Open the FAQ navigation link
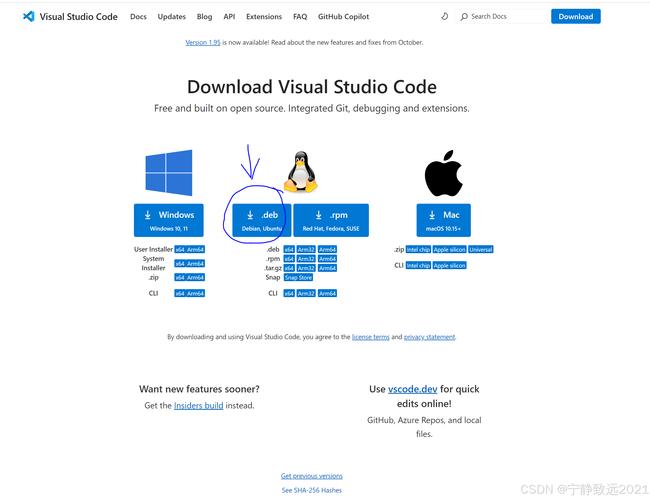Image resolution: width=650 pixels, height=500 pixels. pyautogui.click(x=300, y=17)
